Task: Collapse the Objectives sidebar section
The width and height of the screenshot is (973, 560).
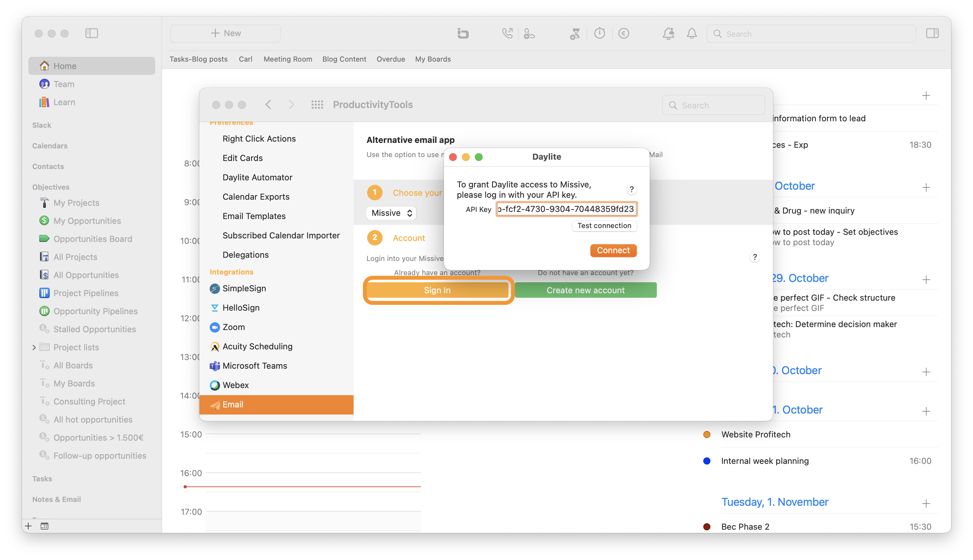Action: (x=51, y=187)
